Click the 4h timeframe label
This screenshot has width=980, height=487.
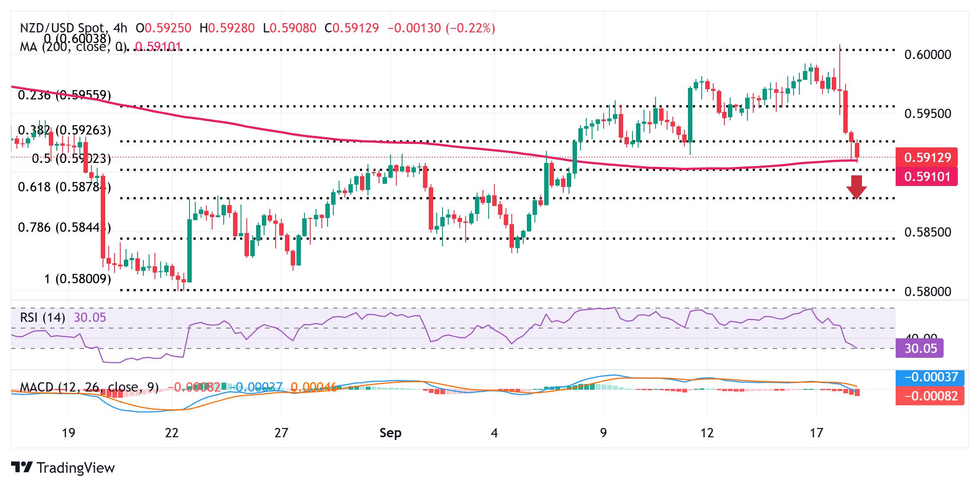coord(120,28)
